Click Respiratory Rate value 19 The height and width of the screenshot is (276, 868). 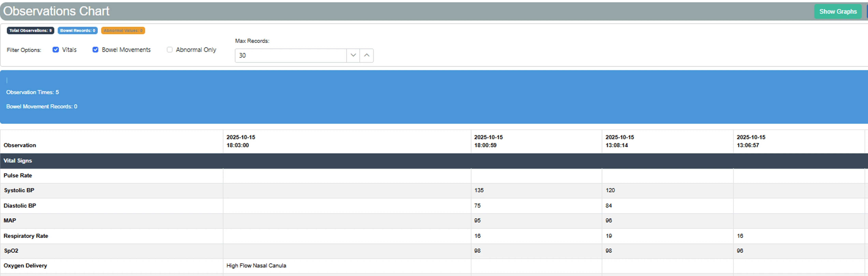click(x=609, y=236)
